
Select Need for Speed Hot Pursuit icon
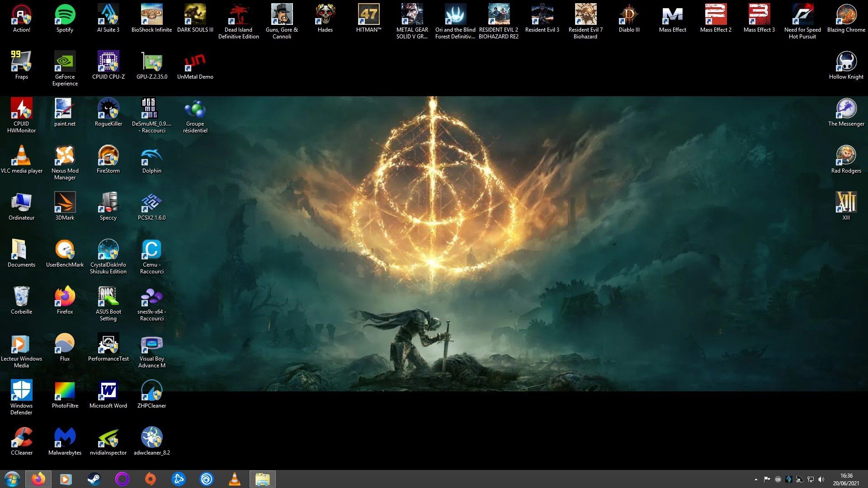[x=802, y=21]
